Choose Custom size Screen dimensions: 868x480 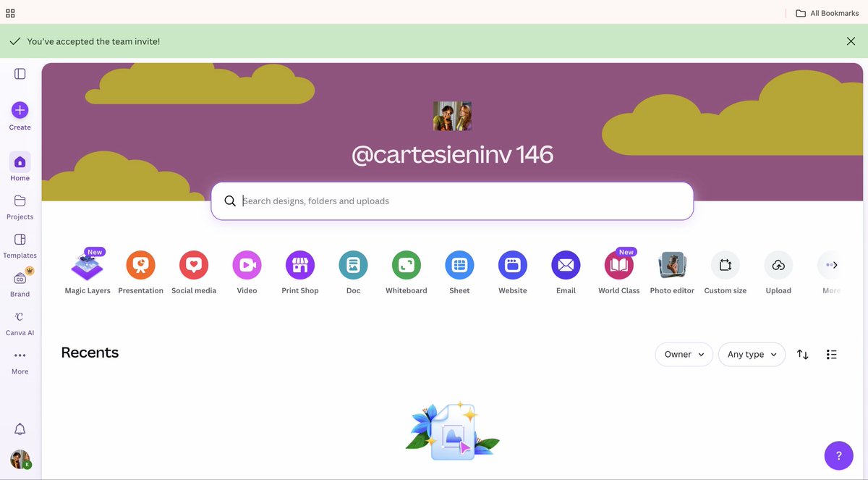click(x=726, y=272)
